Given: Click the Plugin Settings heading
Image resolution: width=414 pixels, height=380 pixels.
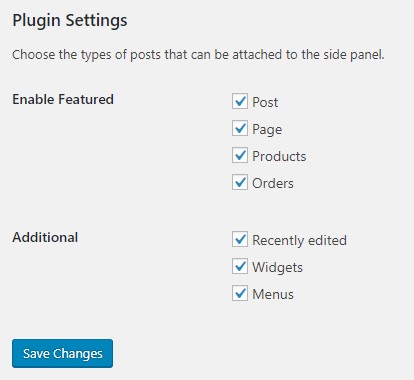Looking at the screenshot, I should (x=70, y=21).
